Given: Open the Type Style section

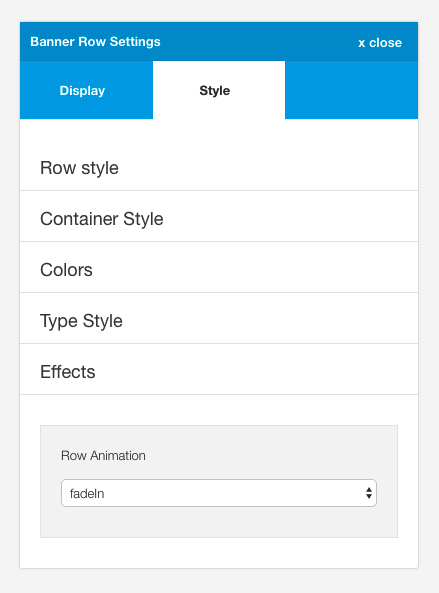Looking at the screenshot, I should click(219, 321).
